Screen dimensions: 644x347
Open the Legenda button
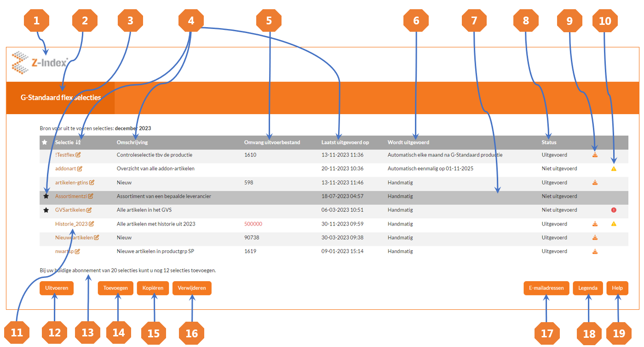pos(588,288)
